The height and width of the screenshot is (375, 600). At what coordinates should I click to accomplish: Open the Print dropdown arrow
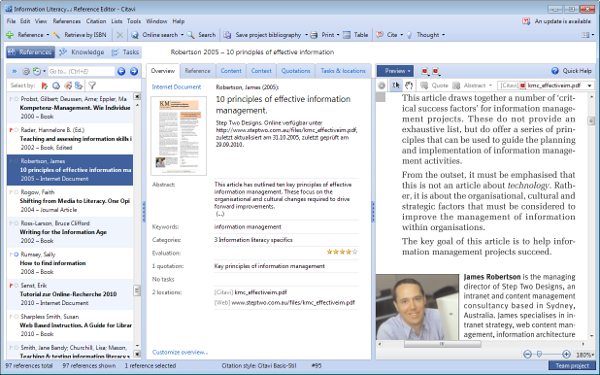(x=338, y=35)
